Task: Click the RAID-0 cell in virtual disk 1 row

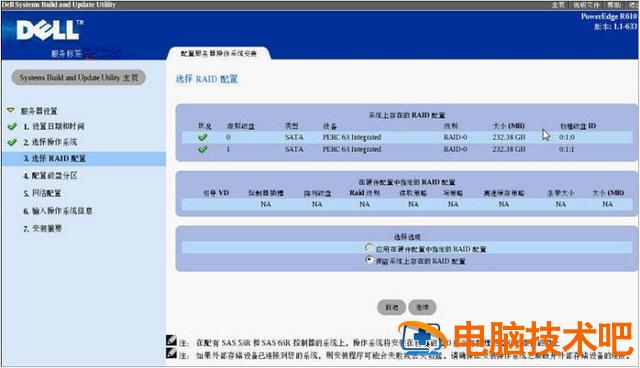Action: point(455,149)
